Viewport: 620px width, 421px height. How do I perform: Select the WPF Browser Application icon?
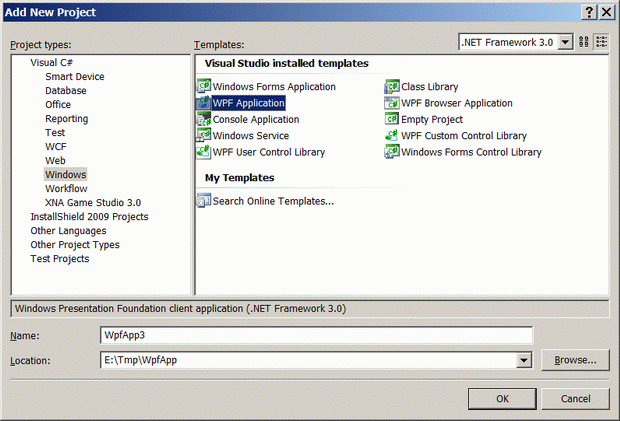[x=392, y=103]
